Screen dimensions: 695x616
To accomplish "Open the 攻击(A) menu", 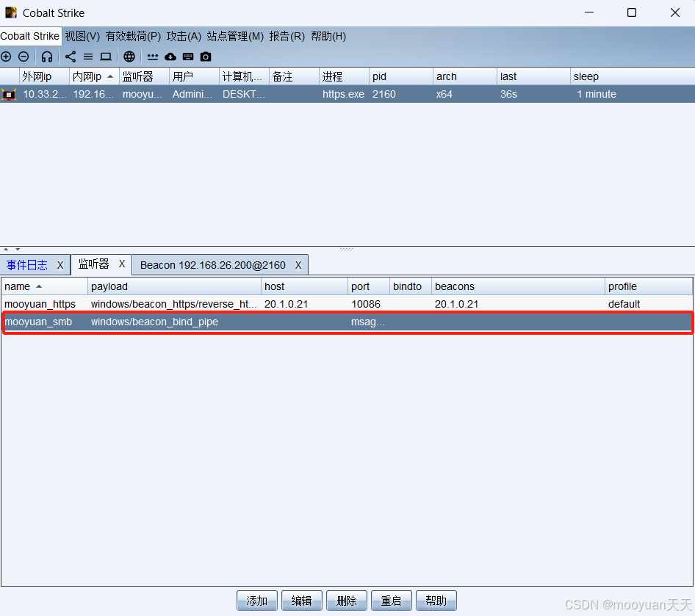I will pos(184,36).
